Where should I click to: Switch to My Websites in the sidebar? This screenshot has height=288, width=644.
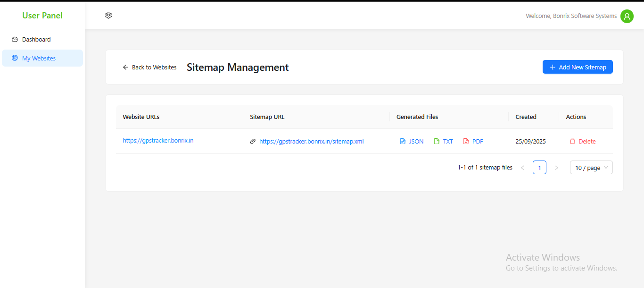(39, 58)
